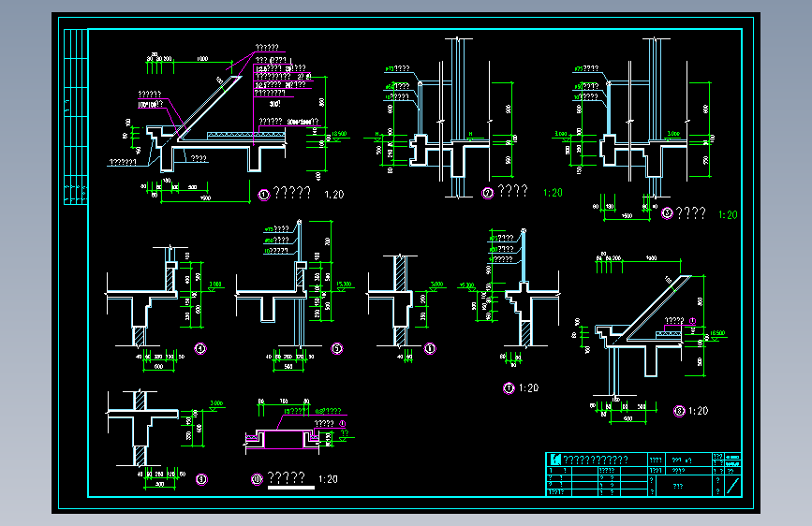812x526 pixels.
Task: Click the 100*100 leader label in detail 1
Action: coord(150,104)
